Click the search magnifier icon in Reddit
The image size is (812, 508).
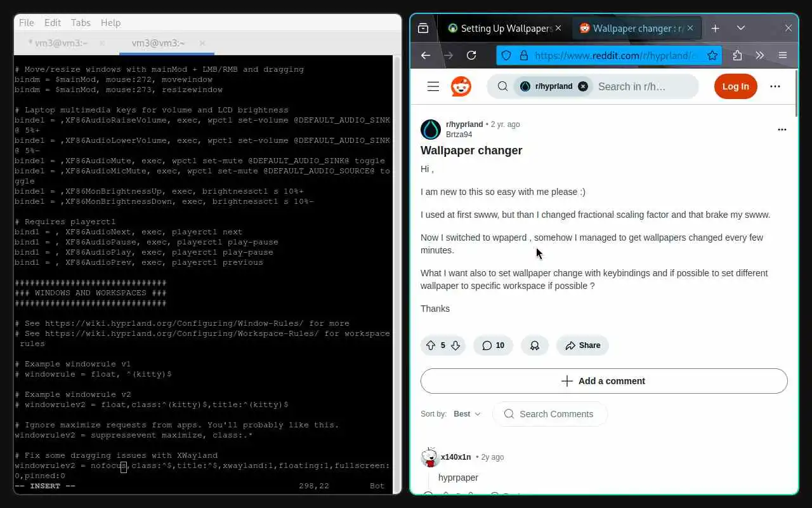point(502,86)
